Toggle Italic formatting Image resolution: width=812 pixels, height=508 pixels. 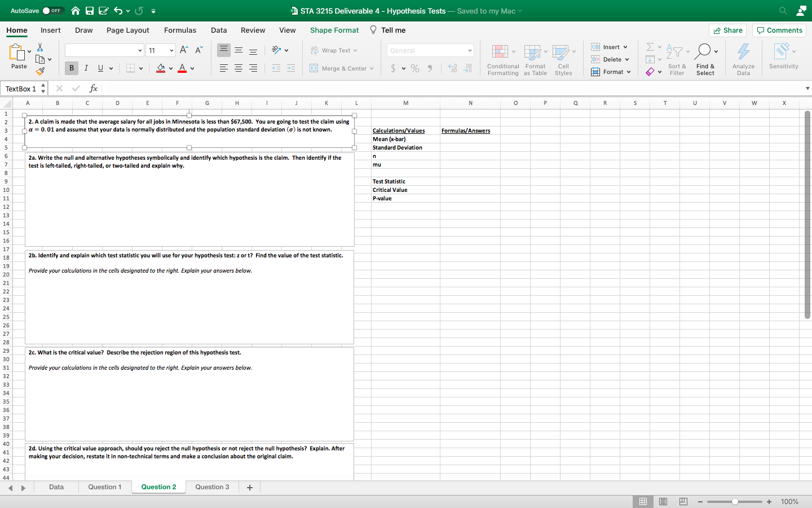pos(86,68)
